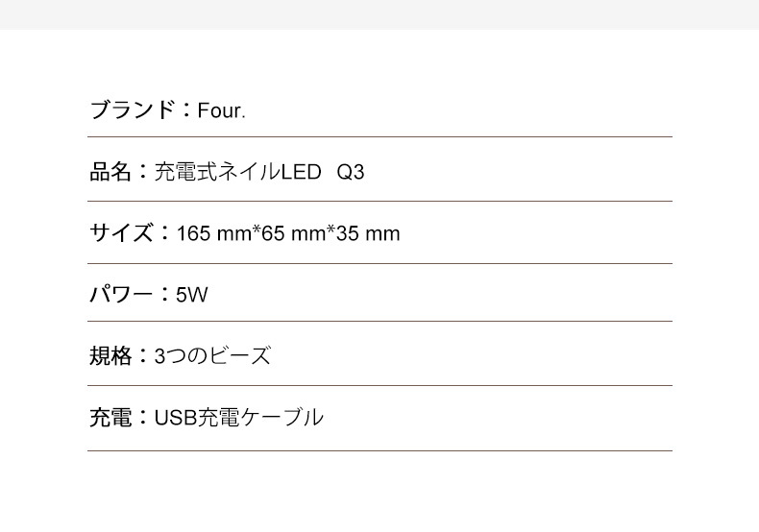Click the 規格 label
This screenshot has height=532, width=759.
[110, 356]
